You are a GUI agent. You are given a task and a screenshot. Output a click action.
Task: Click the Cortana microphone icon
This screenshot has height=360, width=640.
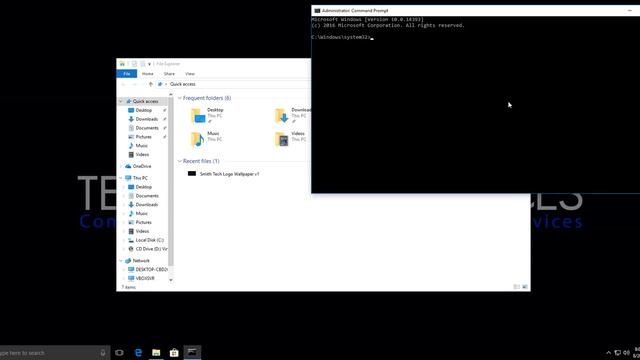[103, 353]
